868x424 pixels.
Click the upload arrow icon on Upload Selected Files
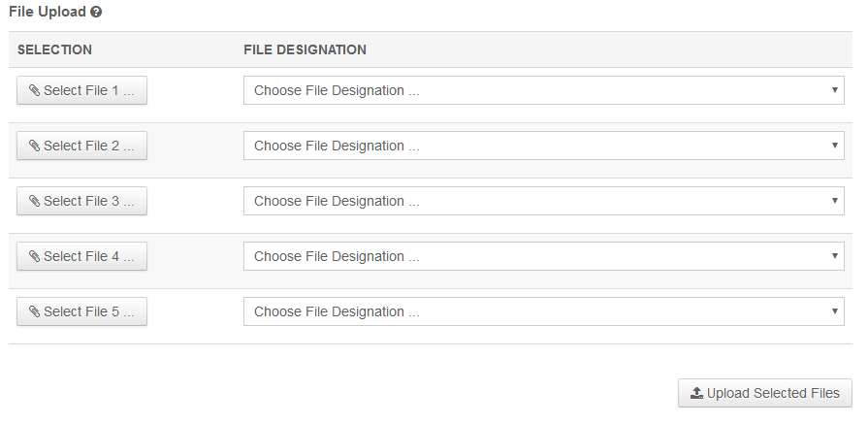click(x=696, y=393)
